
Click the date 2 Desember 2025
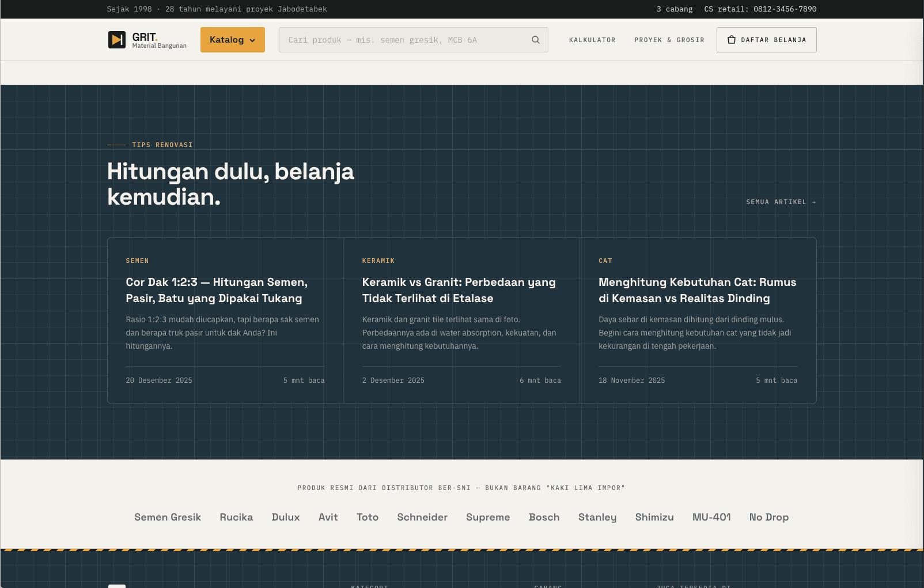[x=393, y=380]
